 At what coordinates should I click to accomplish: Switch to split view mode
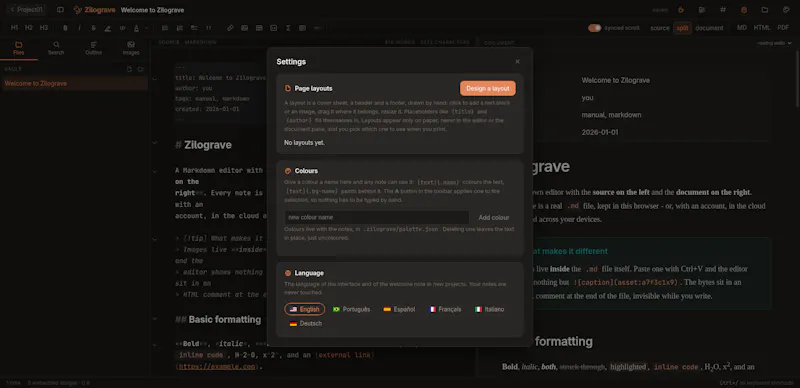[x=682, y=28]
